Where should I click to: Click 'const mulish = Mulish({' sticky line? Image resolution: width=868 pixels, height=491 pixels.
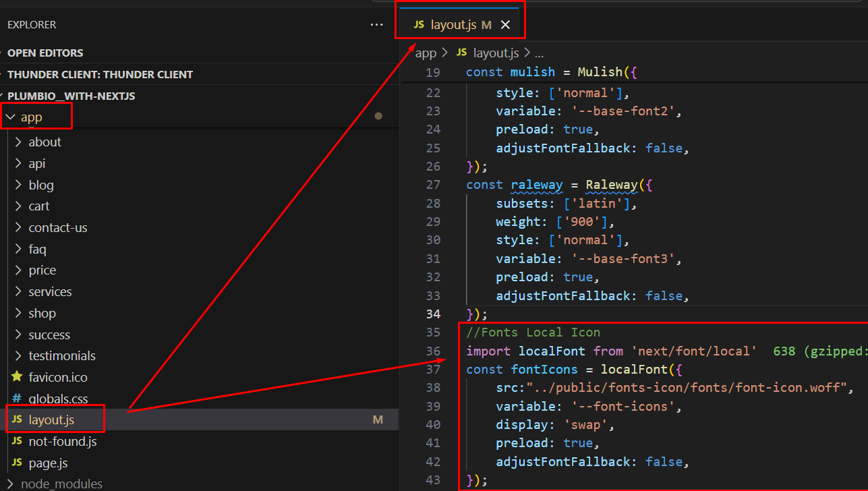pos(551,71)
